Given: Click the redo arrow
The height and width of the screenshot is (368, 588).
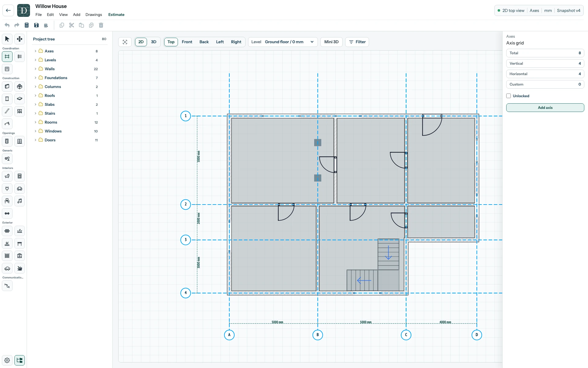Looking at the screenshot, I should coord(17,25).
